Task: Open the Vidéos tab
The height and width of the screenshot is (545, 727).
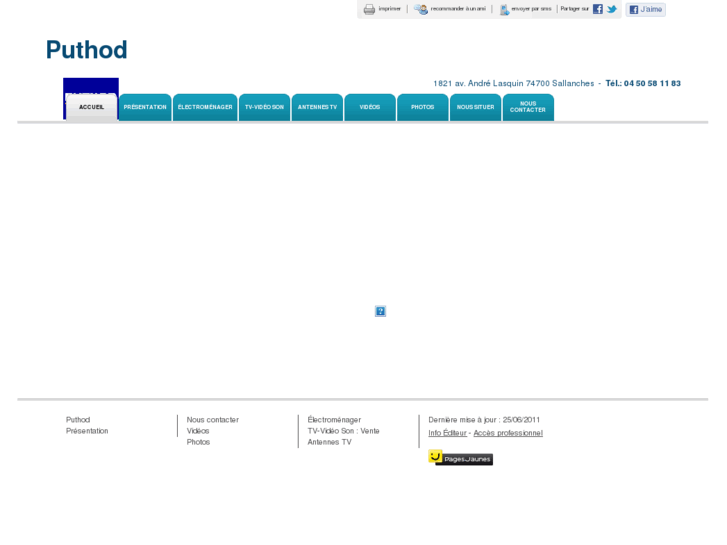Action: [x=370, y=107]
